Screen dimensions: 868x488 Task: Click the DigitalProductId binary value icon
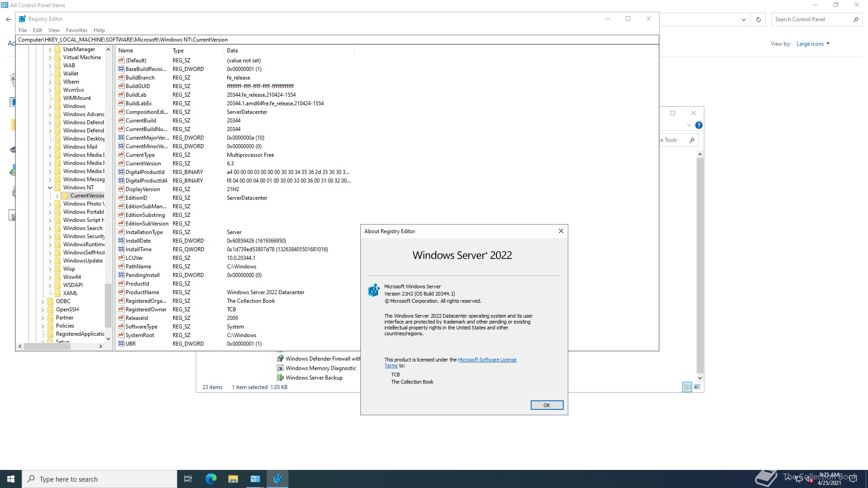click(121, 172)
